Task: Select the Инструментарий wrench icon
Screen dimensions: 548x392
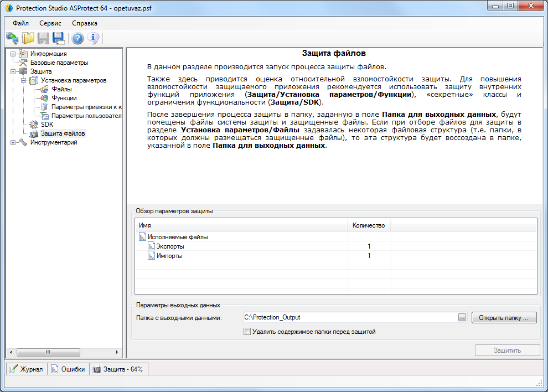Action: tap(23, 142)
